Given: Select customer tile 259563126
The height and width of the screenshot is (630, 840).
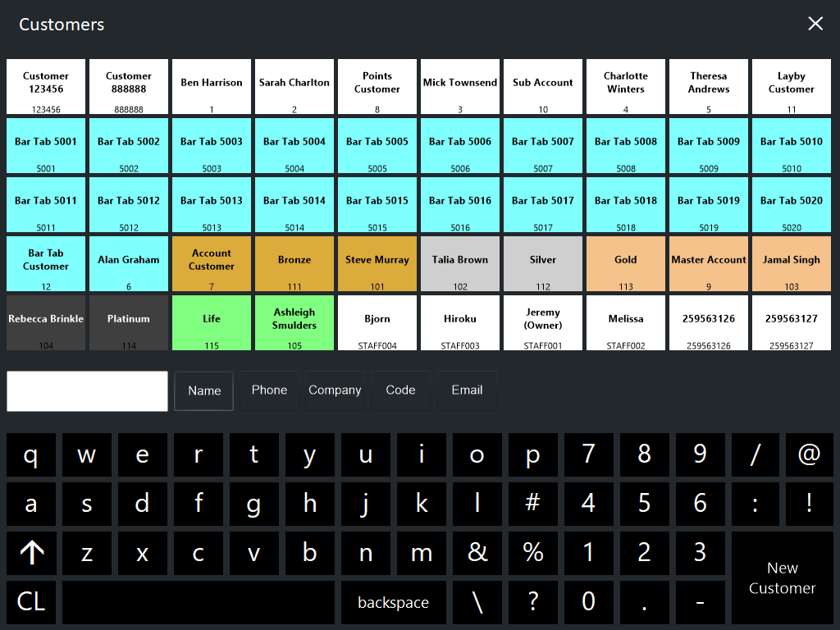Looking at the screenshot, I should (709, 322).
